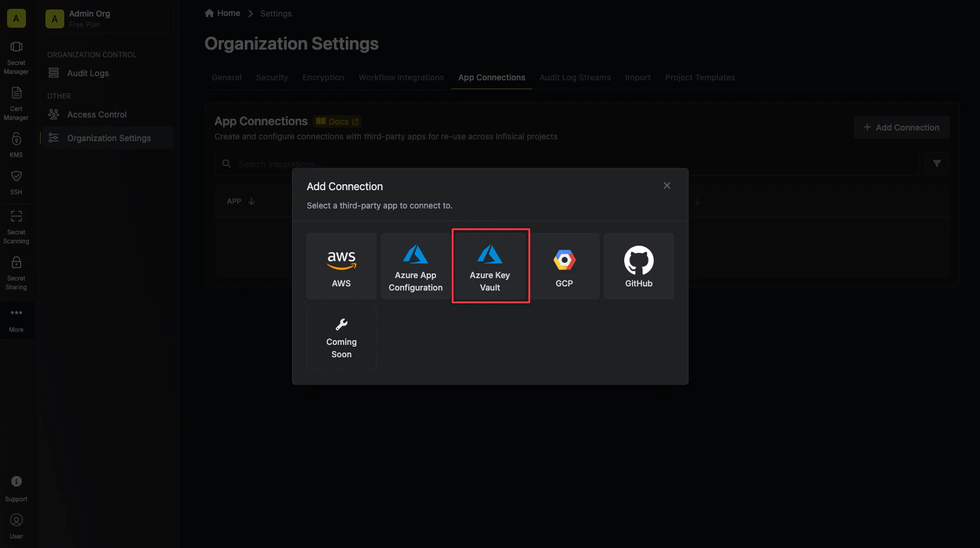The width and height of the screenshot is (980, 548).
Task: Open Project Templates tab
Action: coord(700,77)
